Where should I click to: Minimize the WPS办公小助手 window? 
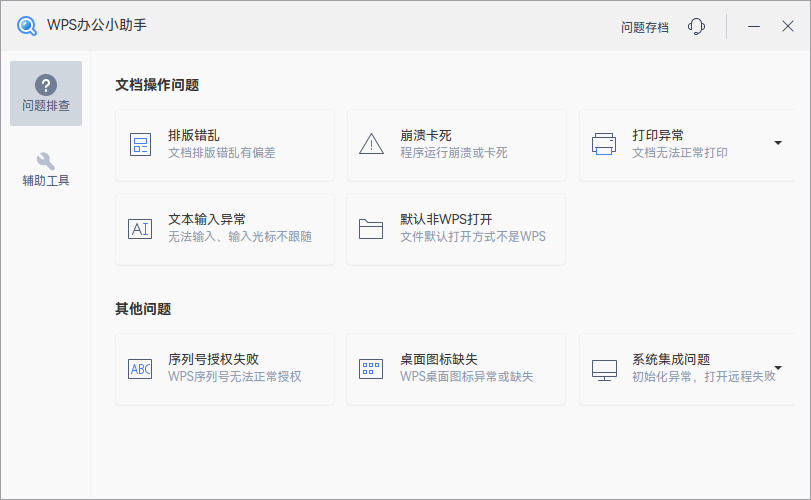click(x=754, y=26)
